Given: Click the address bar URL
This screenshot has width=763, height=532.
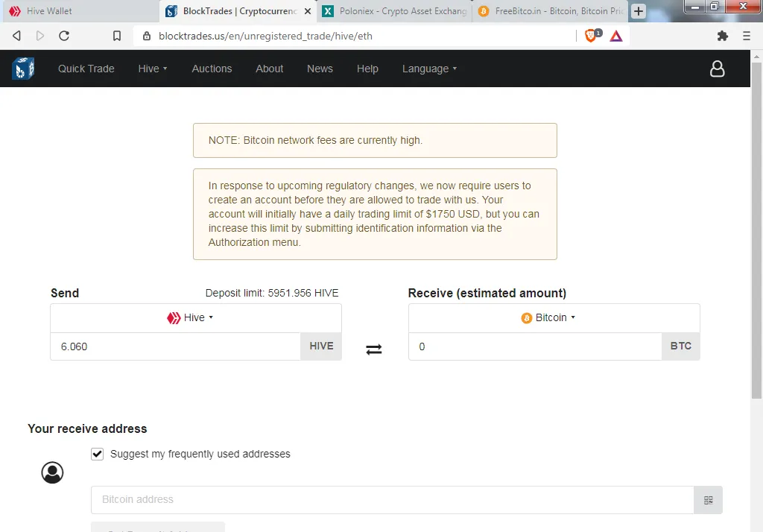Looking at the screenshot, I should pos(265,36).
